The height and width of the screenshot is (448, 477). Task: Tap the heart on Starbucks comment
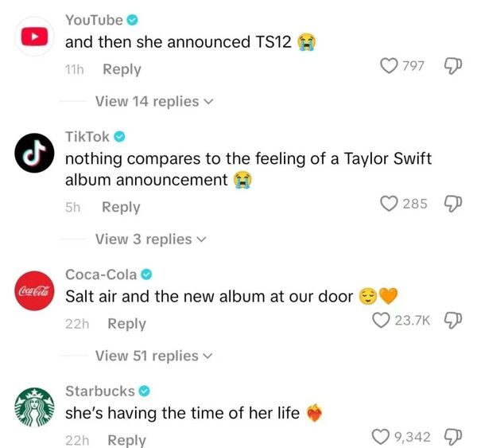381,436
